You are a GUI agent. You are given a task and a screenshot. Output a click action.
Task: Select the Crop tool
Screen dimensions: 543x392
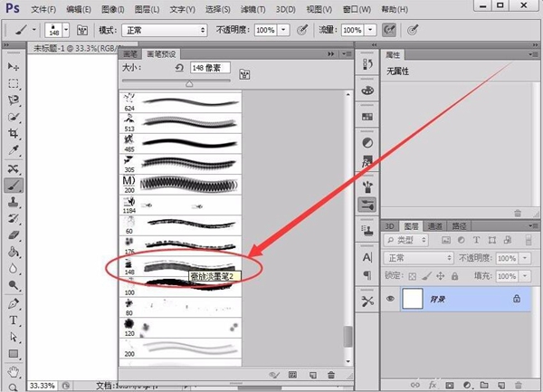14,134
